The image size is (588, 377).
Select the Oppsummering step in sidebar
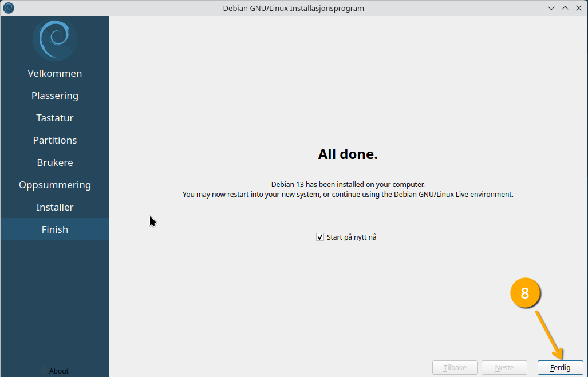coord(55,185)
